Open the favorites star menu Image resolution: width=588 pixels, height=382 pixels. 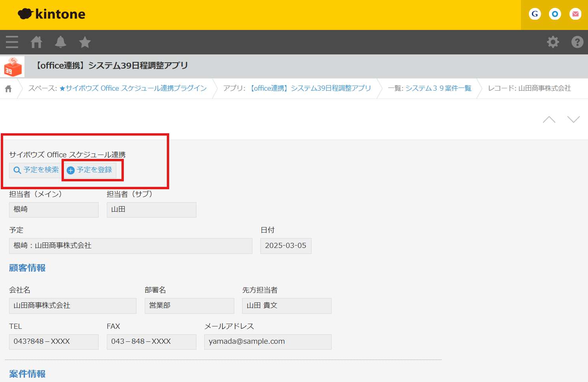pos(84,42)
